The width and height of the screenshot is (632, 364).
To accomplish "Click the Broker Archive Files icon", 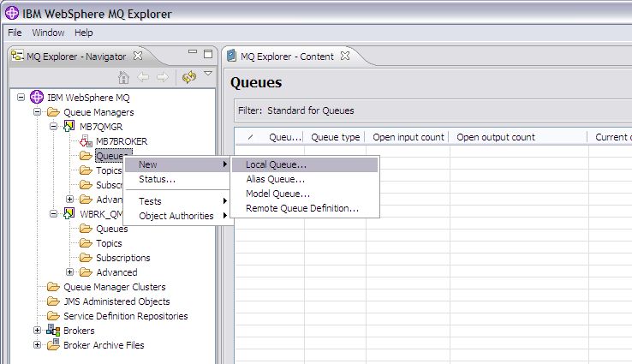I will coord(53,344).
